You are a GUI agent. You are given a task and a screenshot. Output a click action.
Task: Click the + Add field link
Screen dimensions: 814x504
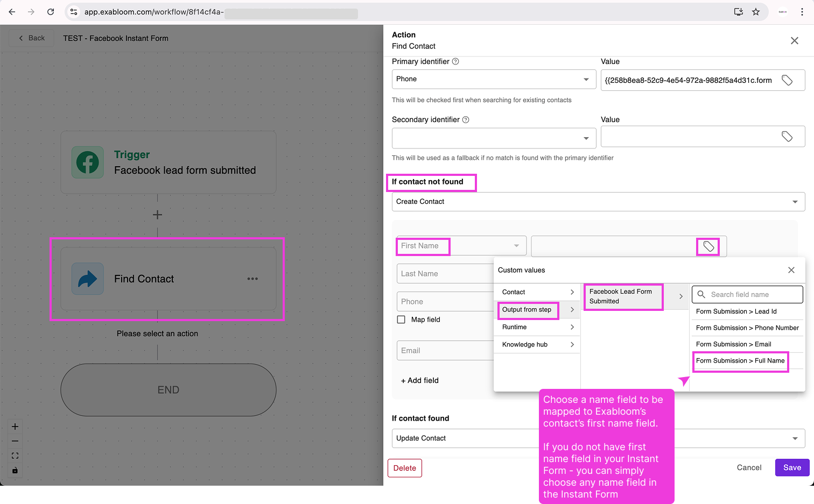point(419,380)
